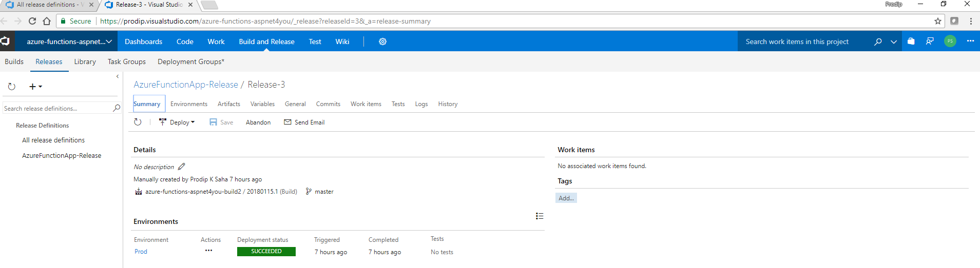The height and width of the screenshot is (268, 980).
Task: Click Add tag button
Action: click(x=566, y=198)
